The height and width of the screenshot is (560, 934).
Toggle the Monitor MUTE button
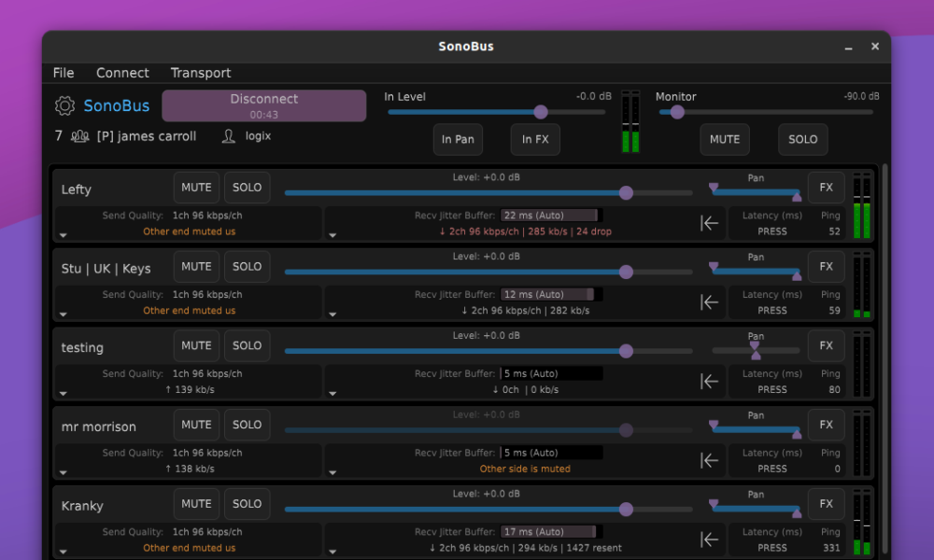[x=725, y=139]
